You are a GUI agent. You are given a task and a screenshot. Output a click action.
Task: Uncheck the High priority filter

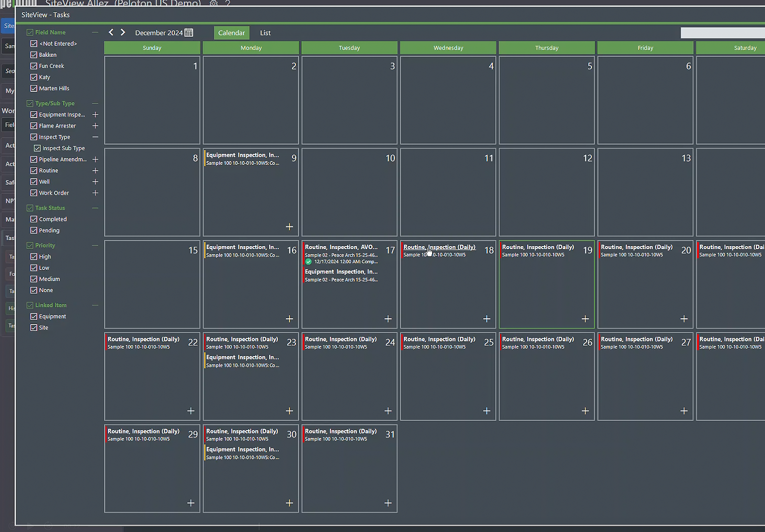click(x=33, y=256)
